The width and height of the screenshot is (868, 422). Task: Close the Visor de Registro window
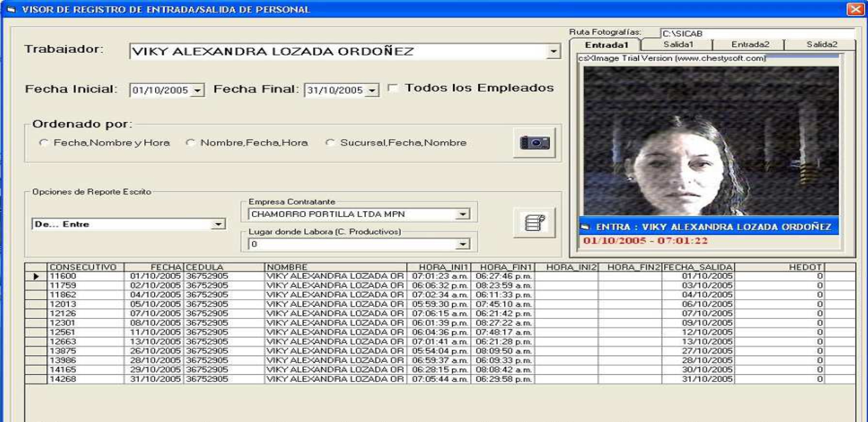(x=855, y=9)
